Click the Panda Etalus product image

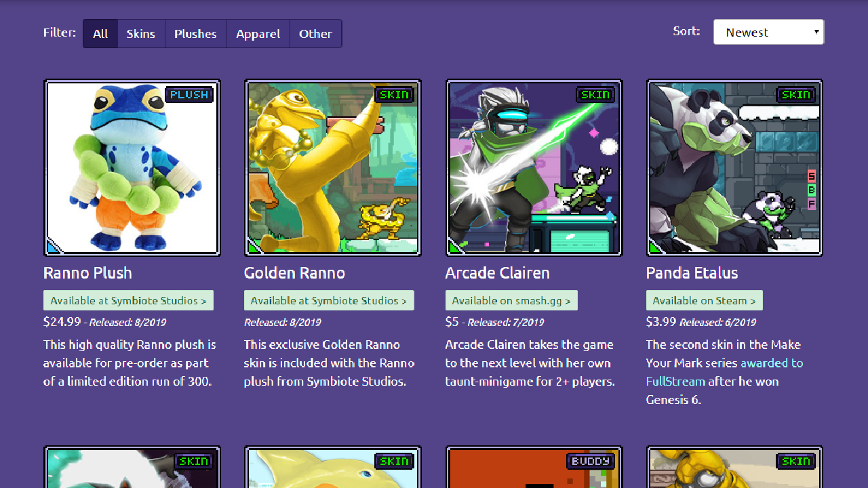(x=734, y=167)
